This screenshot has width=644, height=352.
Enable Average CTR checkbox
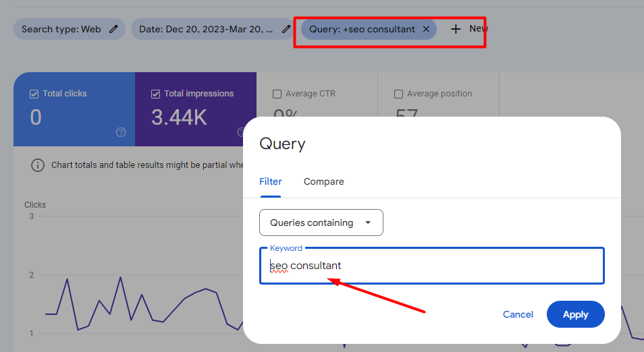tap(277, 94)
